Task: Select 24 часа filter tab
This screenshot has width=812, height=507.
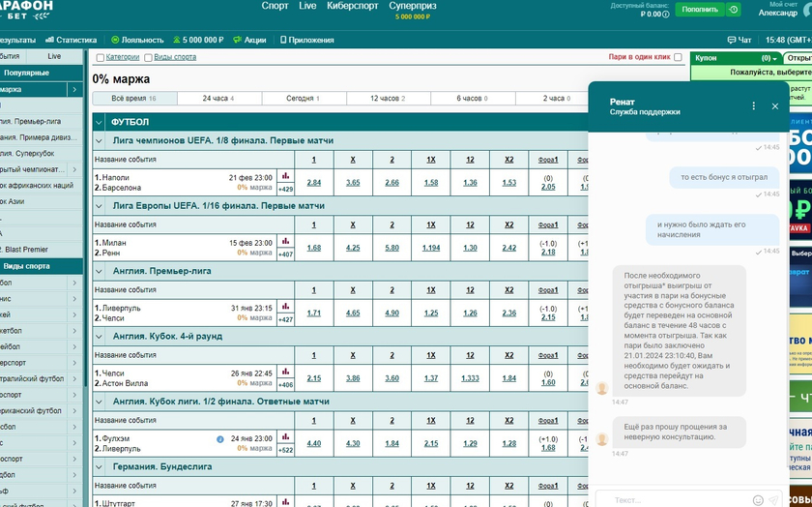Action: (x=219, y=98)
